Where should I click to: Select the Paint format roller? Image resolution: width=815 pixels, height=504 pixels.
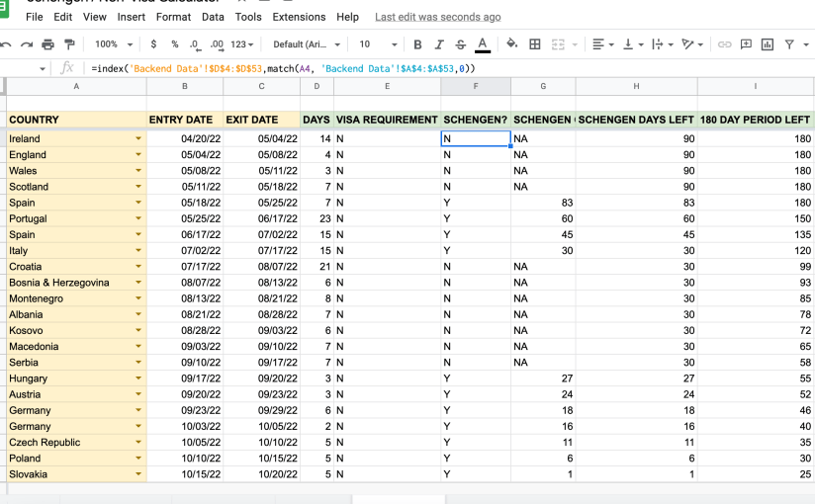(68, 44)
